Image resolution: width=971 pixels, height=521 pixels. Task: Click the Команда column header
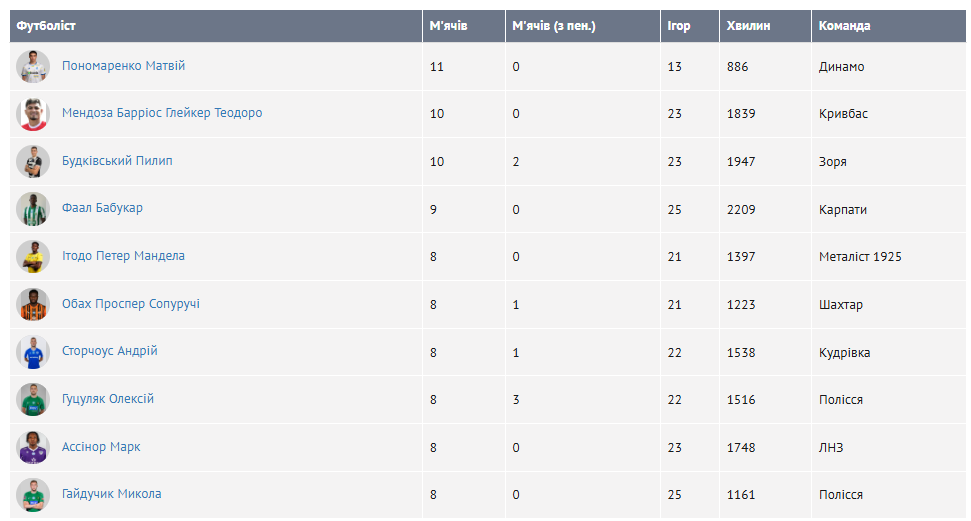(844, 26)
